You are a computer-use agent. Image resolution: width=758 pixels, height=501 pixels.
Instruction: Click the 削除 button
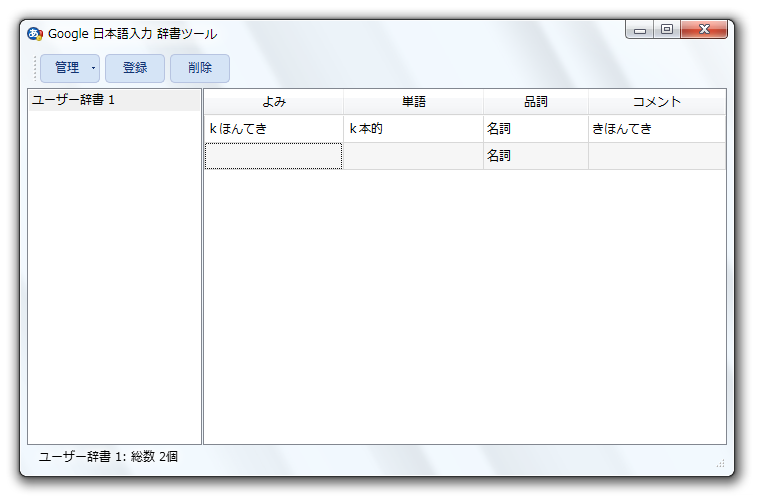200,68
